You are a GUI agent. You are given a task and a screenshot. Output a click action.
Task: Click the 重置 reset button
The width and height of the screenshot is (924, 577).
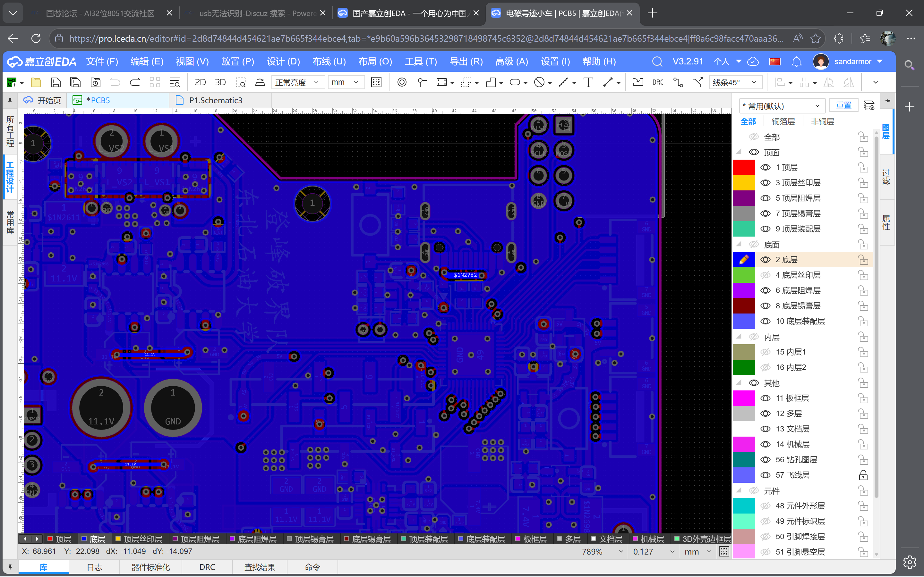pos(844,105)
